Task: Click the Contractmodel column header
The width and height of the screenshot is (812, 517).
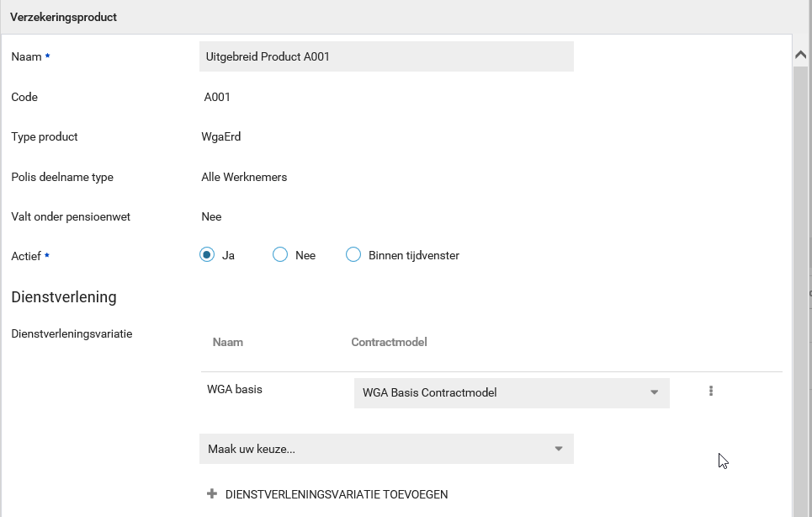Action: pyautogui.click(x=389, y=343)
